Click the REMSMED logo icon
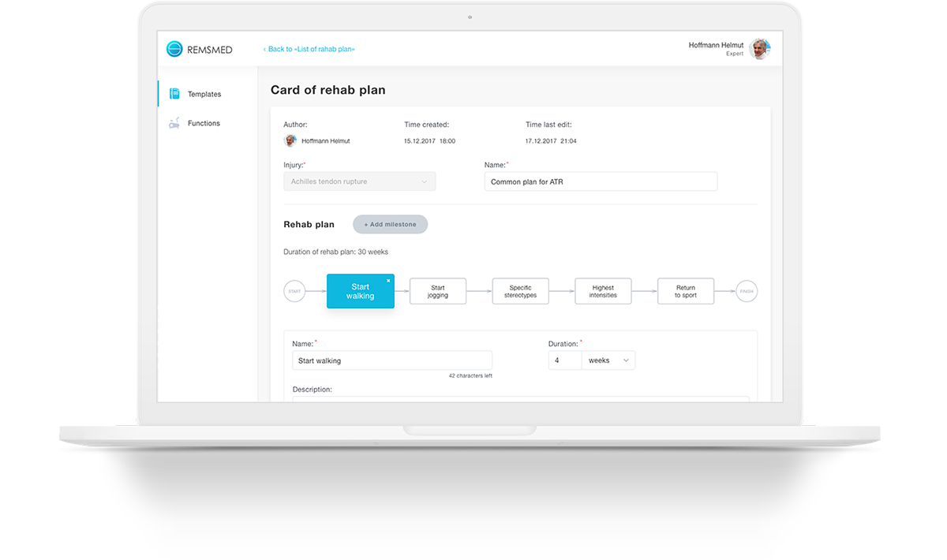Viewport: 947px width, 560px height. (174, 49)
